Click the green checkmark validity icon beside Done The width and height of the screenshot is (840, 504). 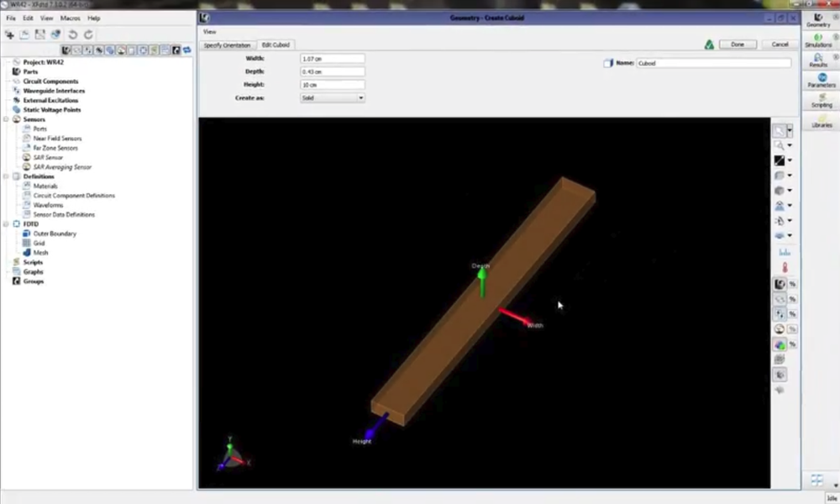709,45
